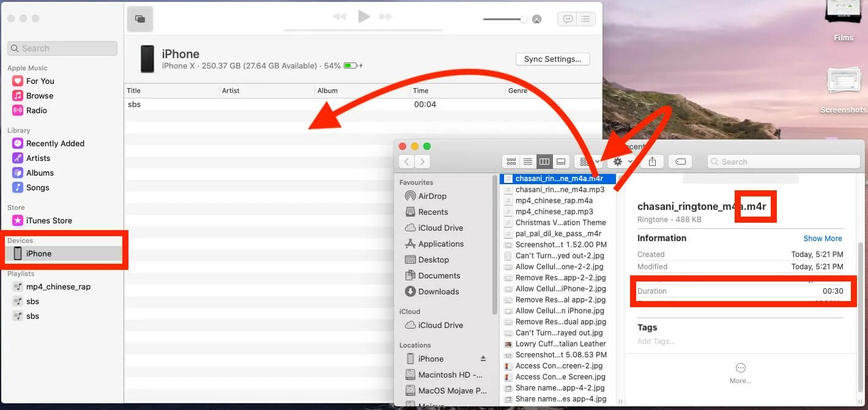Open MacOS Mojave volume in Finder sidebar
Screen dimensions: 868x410
(446, 390)
